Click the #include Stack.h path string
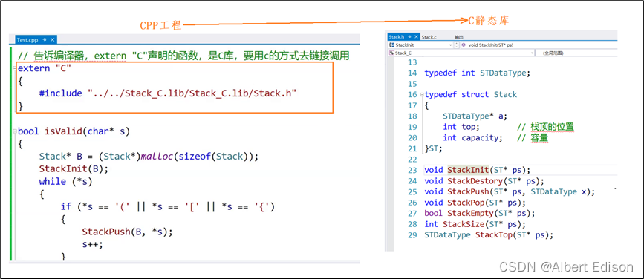Image resolution: width=644 pixels, height=279 pixels. [x=192, y=93]
